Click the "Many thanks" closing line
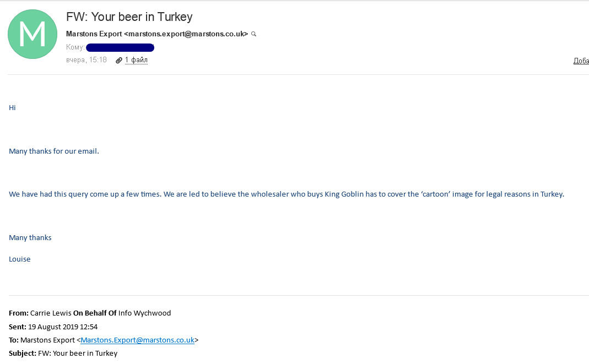The height and width of the screenshot is (364, 589). [30, 237]
